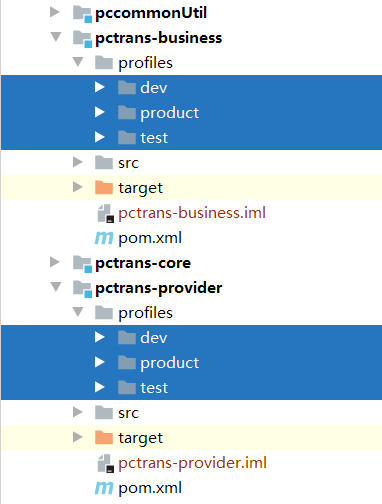
Task: Click Maven icon of pctrans-provider pom.xml
Action: [104, 488]
